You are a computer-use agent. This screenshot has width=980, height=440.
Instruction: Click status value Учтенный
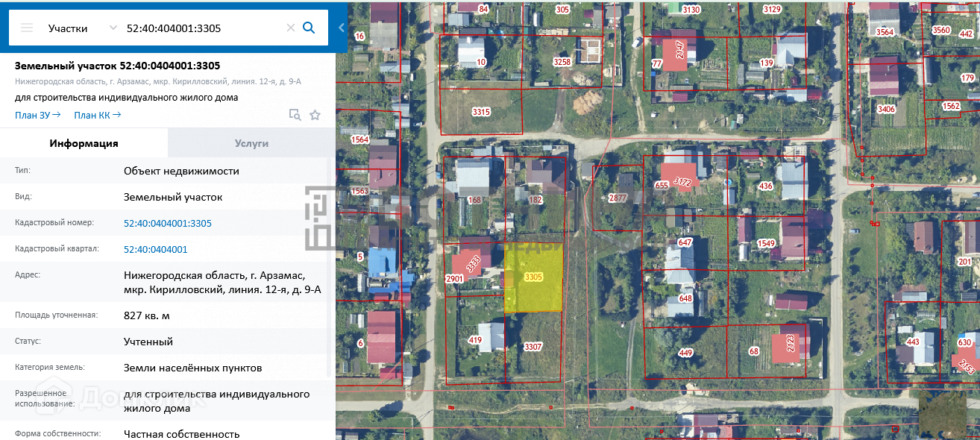[148, 342]
